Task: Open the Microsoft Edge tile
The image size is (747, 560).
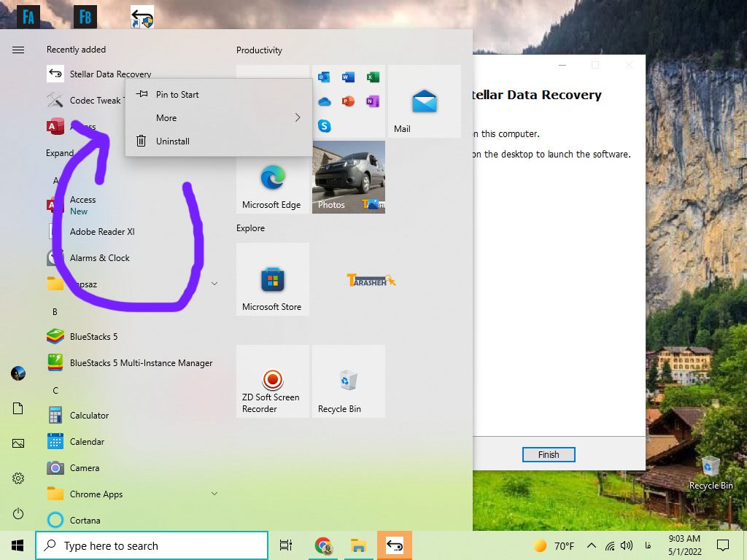Action: click(x=273, y=177)
